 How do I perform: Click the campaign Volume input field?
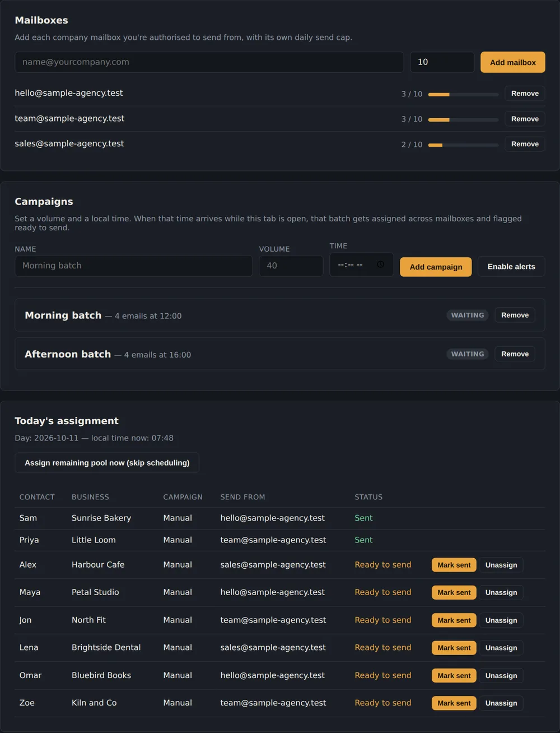pos(291,266)
